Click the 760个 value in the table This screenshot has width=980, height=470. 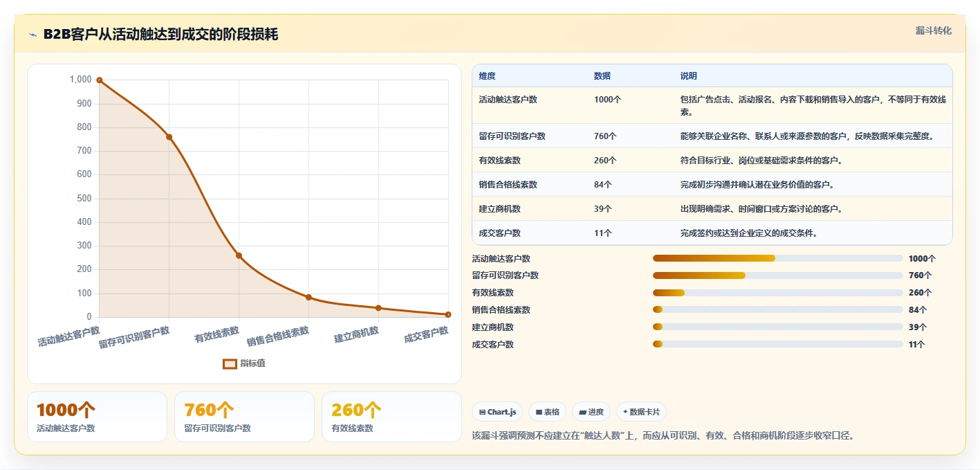click(605, 136)
